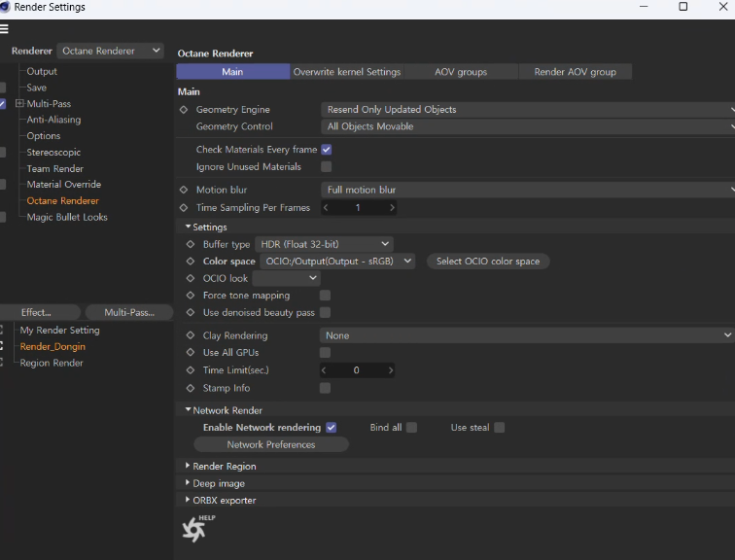Toggle Check Materials Every frame checkbox
The height and width of the screenshot is (560, 735).
327,150
